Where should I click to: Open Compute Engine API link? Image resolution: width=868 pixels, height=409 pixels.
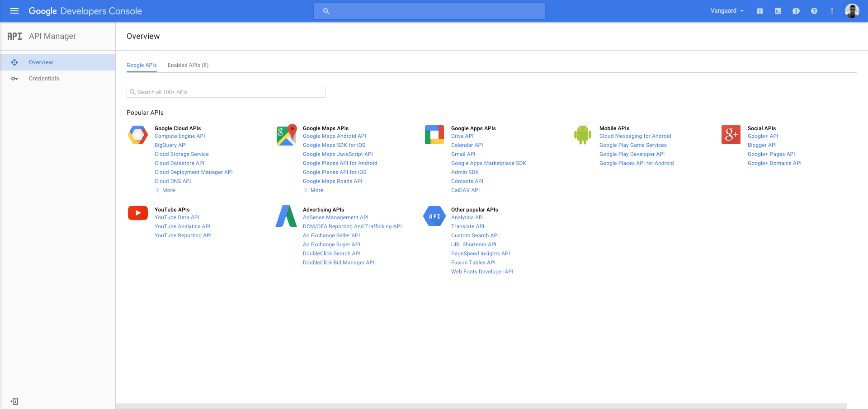180,136
